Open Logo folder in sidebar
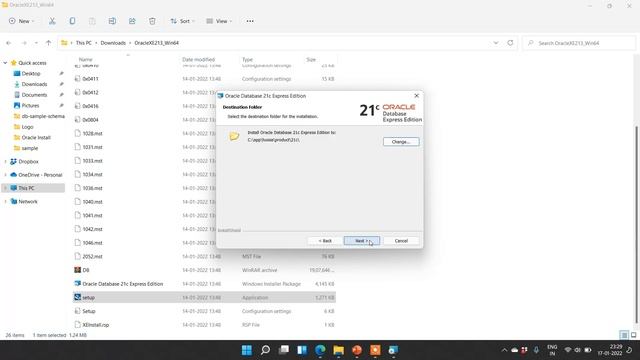Viewport: 640px width, 360px height. 27,127
